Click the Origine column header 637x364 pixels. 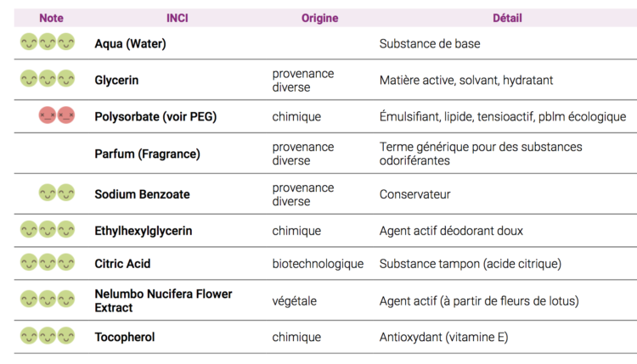click(319, 18)
